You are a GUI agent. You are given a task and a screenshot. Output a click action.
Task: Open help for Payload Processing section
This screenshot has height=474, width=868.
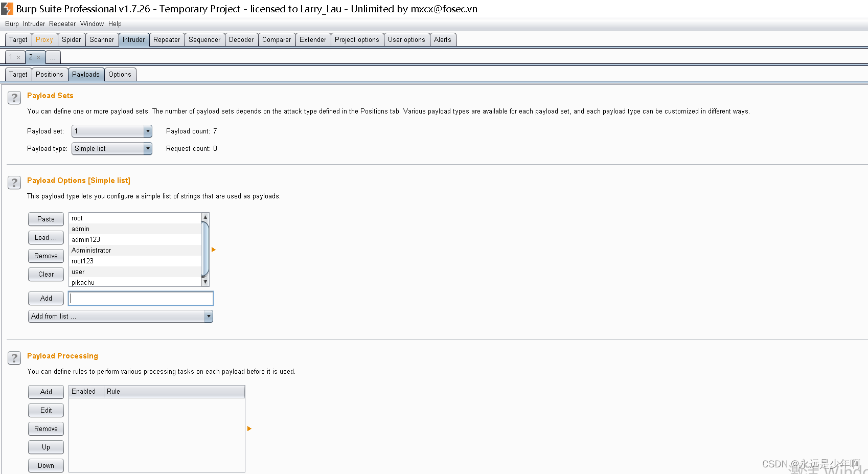click(14, 358)
